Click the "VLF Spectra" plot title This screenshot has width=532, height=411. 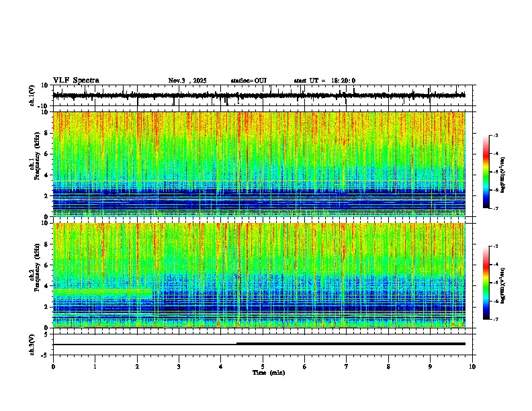[x=76, y=81]
